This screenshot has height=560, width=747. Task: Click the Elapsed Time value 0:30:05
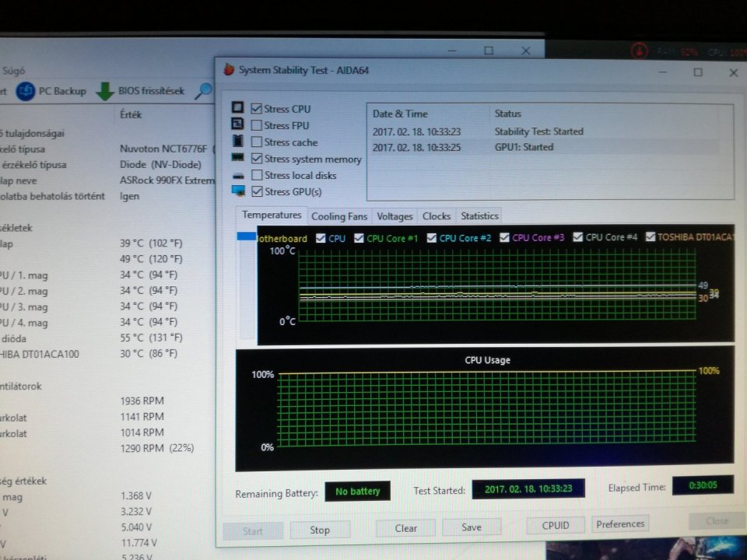[x=703, y=485]
